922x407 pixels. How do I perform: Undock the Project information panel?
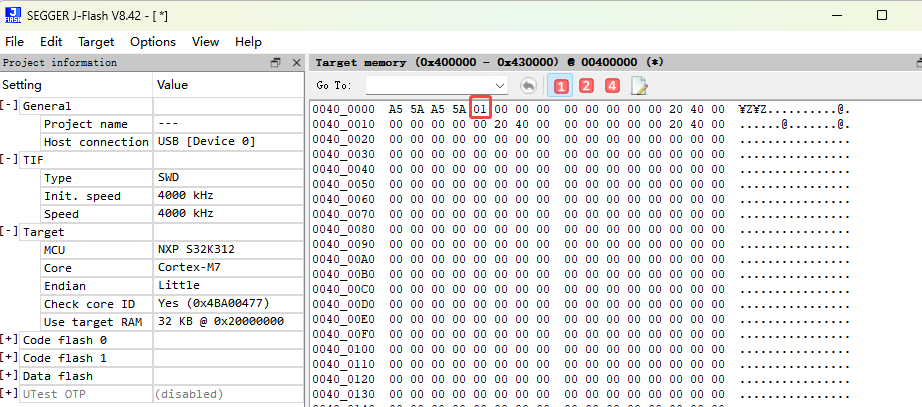(275, 62)
